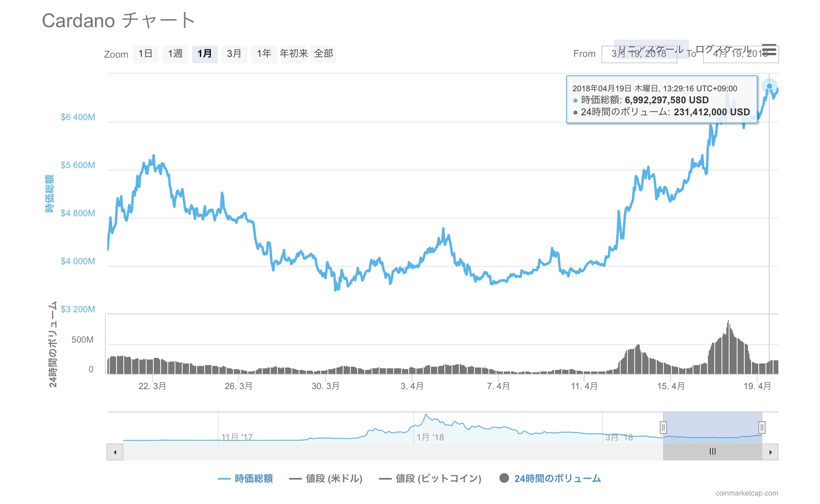This screenshot has height=504, width=820.
Task: Click the tooltip 24時間のボリューム value
Action: (712, 112)
